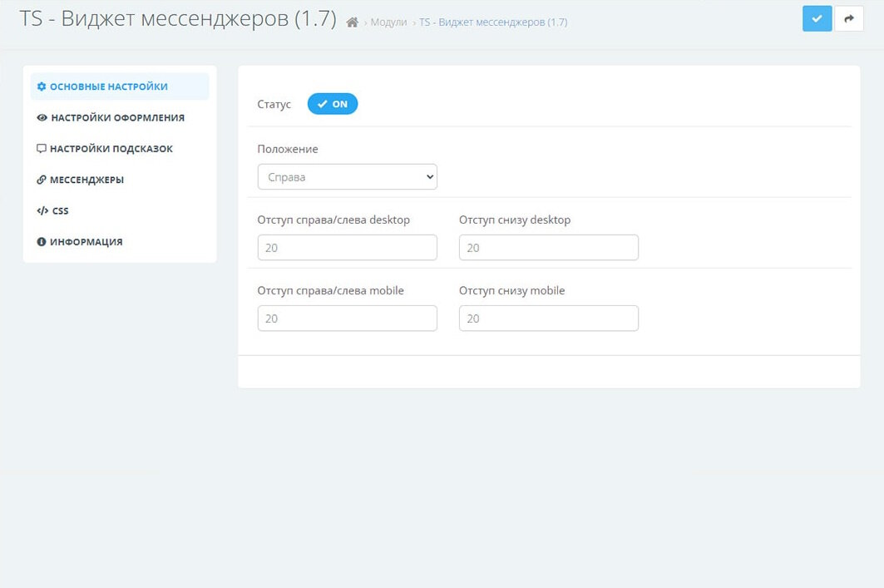Click the speech bubble icon beside Настройки подсказок
Viewport: 884px width, 588px height.
tap(42, 149)
